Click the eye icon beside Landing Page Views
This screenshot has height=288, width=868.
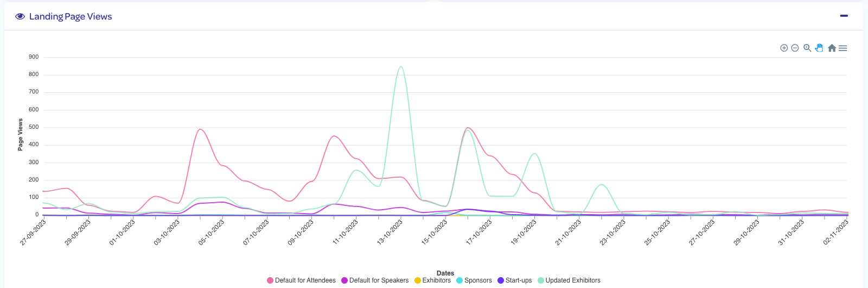(x=20, y=16)
